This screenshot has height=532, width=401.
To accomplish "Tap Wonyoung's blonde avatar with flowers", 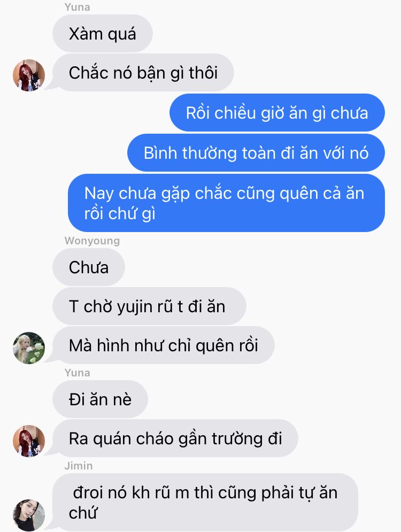I will coord(29,348).
